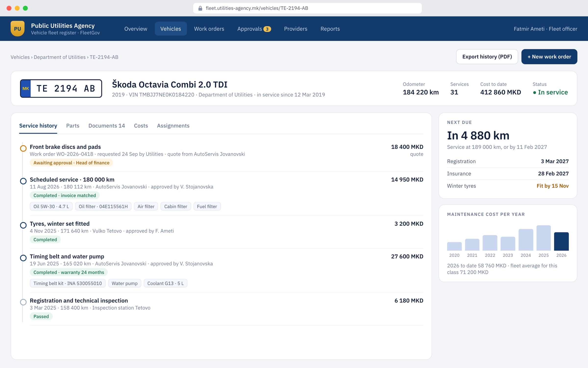The image size is (588, 368).
Task: Click the 2020 bar in the cost chart
Action: click(x=454, y=246)
